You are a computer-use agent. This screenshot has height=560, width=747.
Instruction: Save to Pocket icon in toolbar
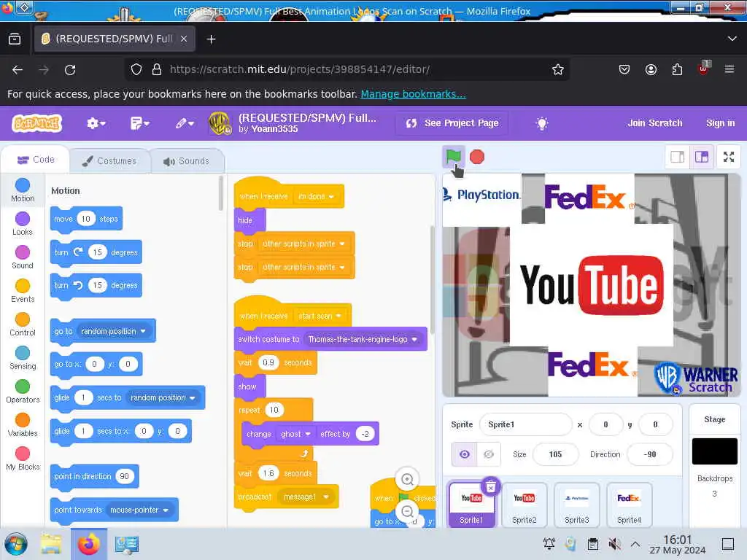(624, 69)
